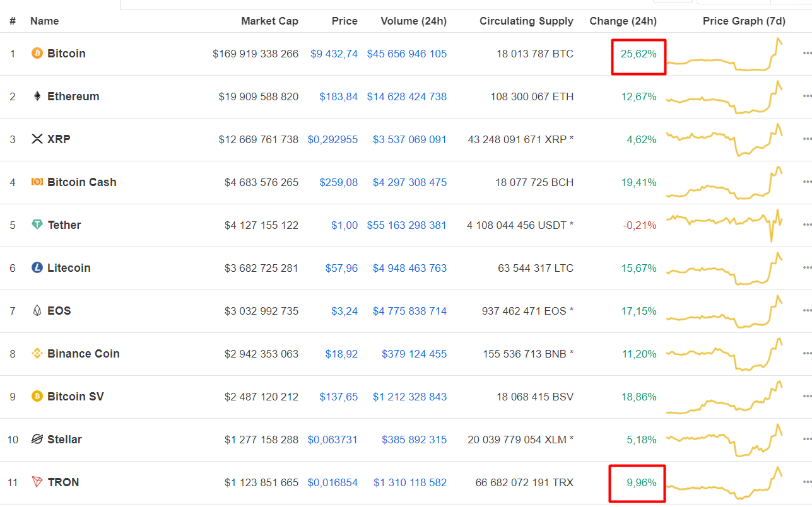Sort by Market Cap column header
The width and height of the screenshot is (812, 507).
pyautogui.click(x=269, y=21)
